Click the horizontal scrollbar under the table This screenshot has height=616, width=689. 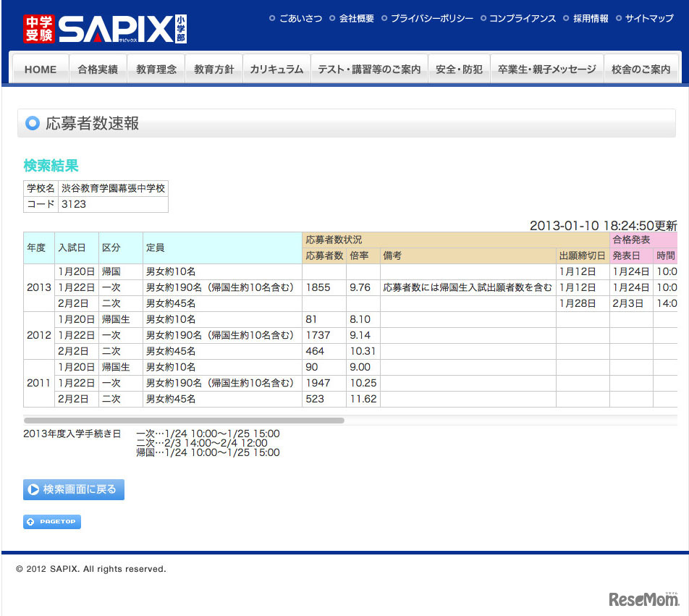point(184,420)
